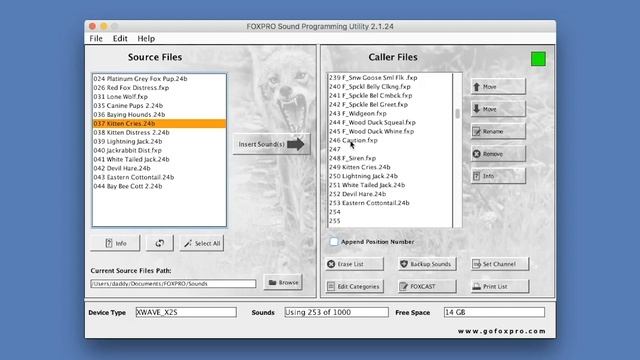The height and width of the screenshot is (360, 640).
Task: Open Edit Categories
Action: (x=355, y=287)
